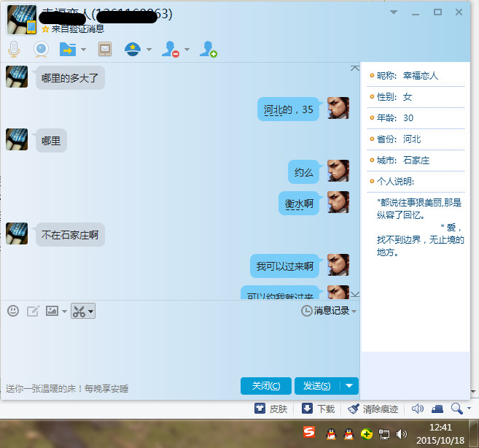
Task: Click the message bubble 约么
Action: click(x=303, y=172)
